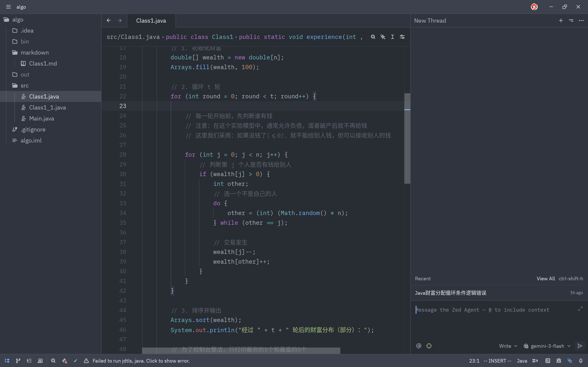The height and width of the screenshot is (367, 588).
Task: Open the Write profile dropdown
Action: [x=508, y=346]
